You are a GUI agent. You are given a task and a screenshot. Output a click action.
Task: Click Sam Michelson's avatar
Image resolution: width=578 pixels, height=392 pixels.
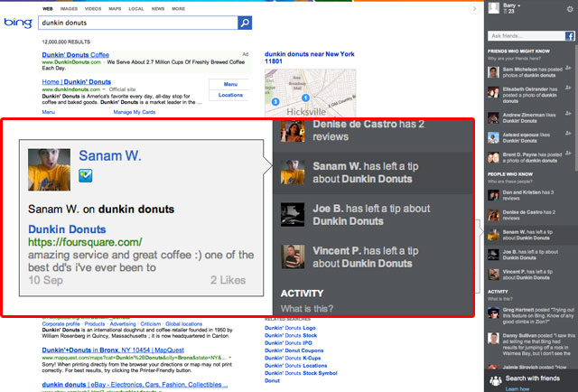click(x=493, y=72)
